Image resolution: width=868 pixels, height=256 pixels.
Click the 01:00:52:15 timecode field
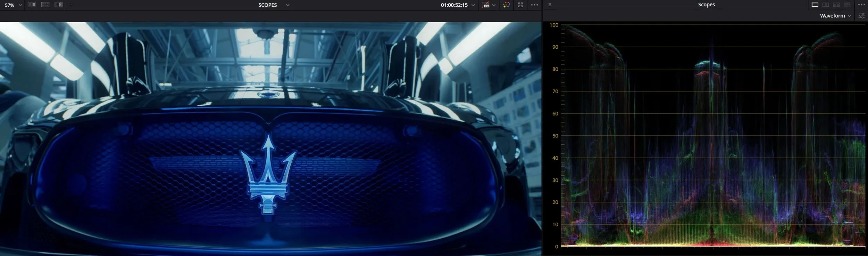pyautogui.click(x=454, y=5)
